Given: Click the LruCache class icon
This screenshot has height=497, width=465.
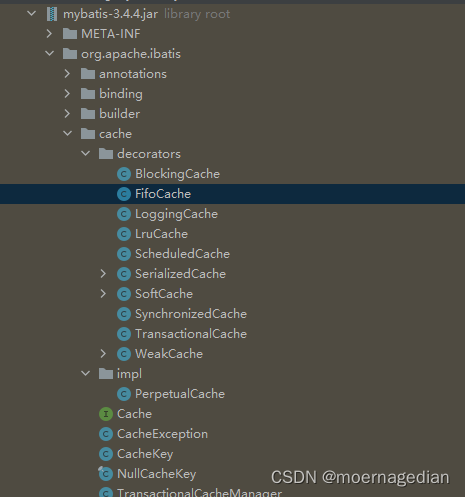Looking at the screenshot, I should point(124,234).
